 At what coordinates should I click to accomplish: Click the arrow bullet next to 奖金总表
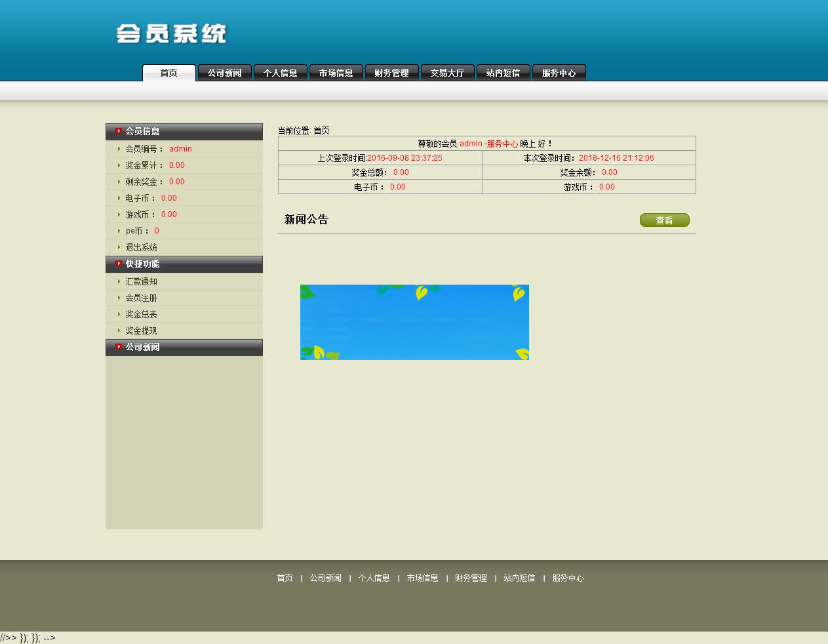119,314
